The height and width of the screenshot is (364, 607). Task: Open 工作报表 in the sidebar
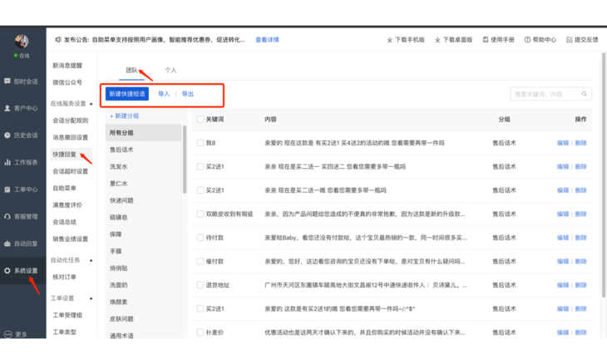21,163
